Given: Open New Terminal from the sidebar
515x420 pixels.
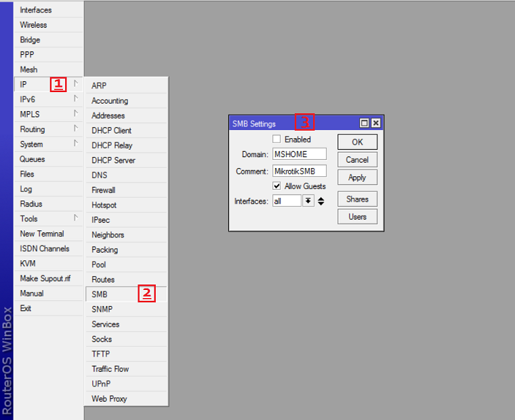Looking at the screenshot, I should click(42, 234).
